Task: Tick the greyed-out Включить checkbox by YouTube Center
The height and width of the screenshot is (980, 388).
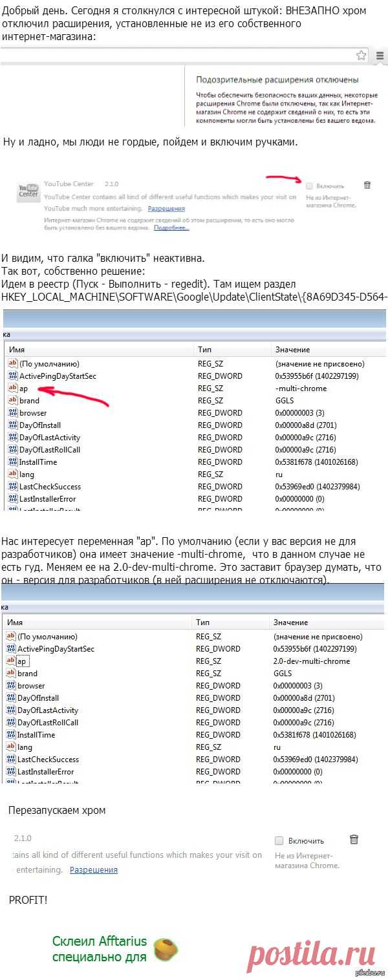Action: coord(309,186)
